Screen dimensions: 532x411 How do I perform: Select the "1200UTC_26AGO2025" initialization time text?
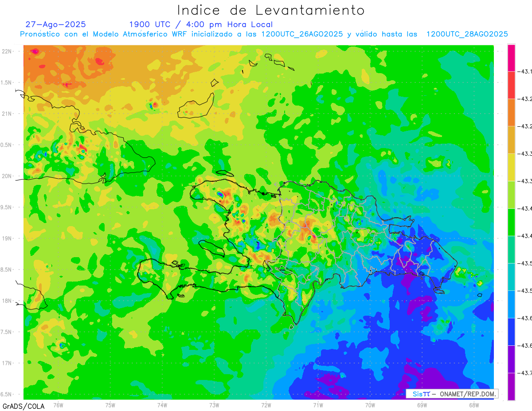click(x=302, y=34)
